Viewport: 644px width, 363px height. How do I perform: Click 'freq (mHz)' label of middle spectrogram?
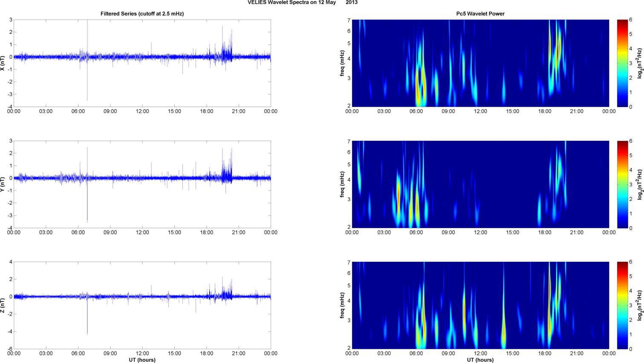(x=342, y=184)
